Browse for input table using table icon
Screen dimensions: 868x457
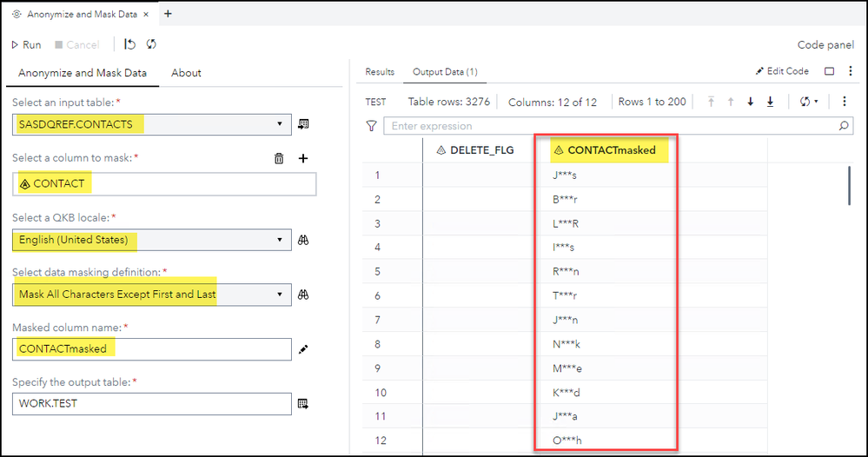(303, 124)
